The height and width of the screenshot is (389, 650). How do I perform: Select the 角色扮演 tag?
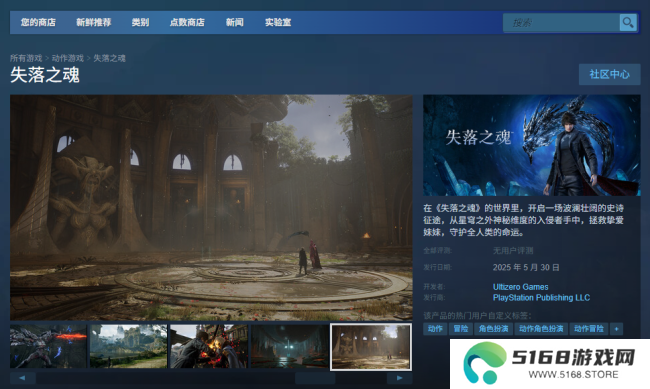coord(493,329)
